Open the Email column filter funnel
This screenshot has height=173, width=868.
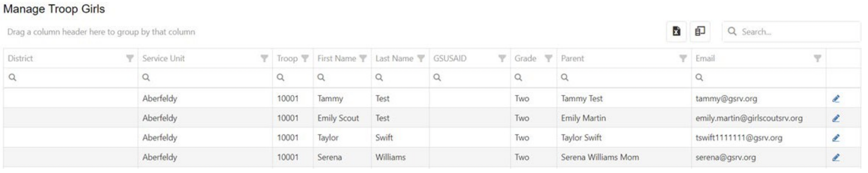[x=817, y=58]
